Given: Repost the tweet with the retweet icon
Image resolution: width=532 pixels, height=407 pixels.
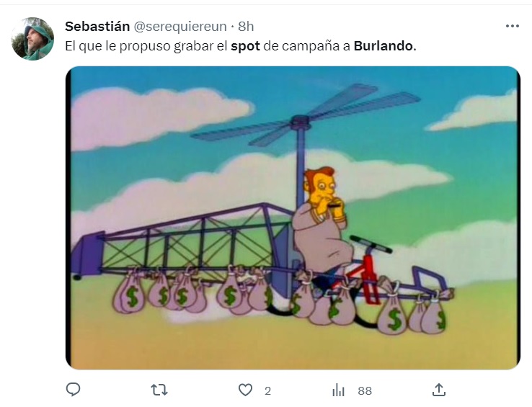Looking at the screenshot, I should coord(159,390).
